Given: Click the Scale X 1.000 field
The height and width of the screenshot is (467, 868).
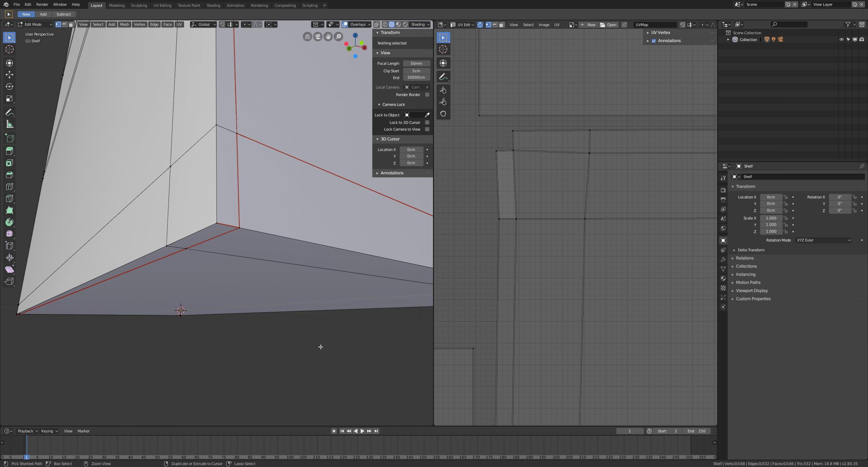Looking at the screenshot, I should (x=771, y=218).
